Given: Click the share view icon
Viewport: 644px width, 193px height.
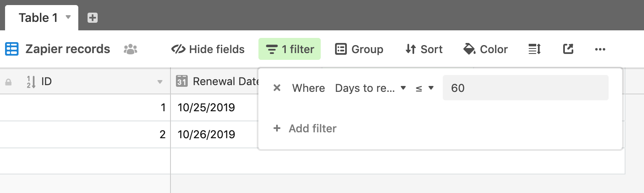Looking at the screenshot, I should [568, 49].
